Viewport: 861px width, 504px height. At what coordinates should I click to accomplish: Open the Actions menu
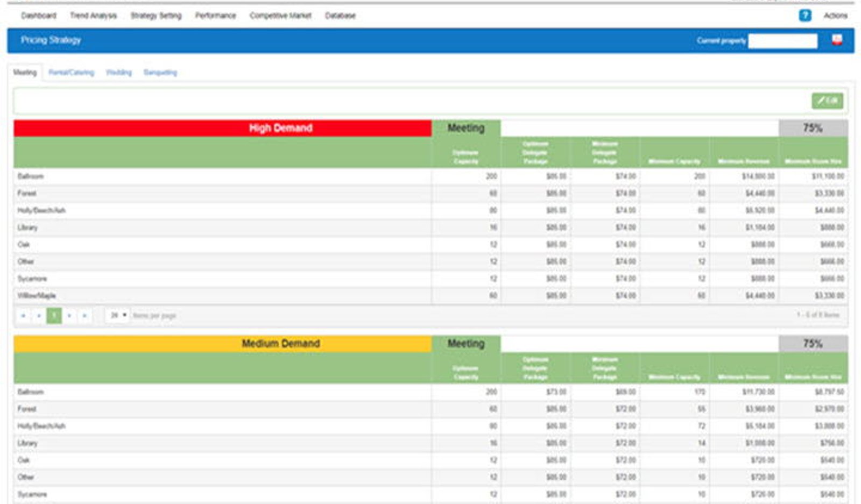coord(835,16)
